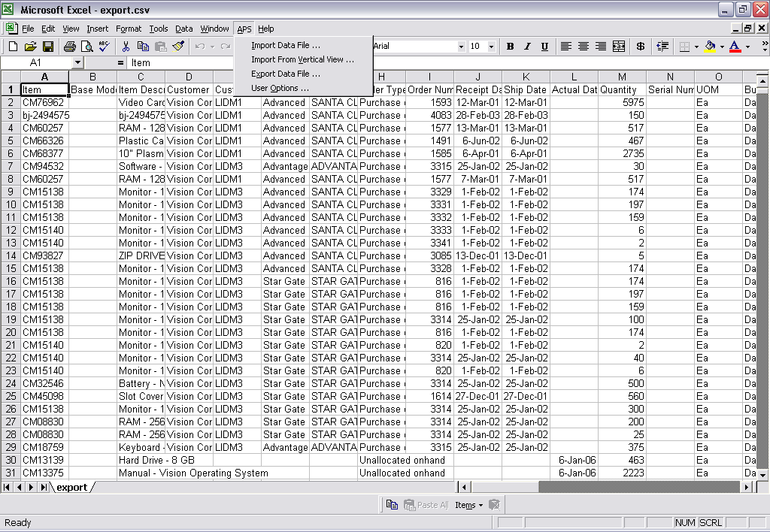Apply yellow Fill Color bucket
The height and width of the screenshot is (532, 770).
tap(710, 46)
